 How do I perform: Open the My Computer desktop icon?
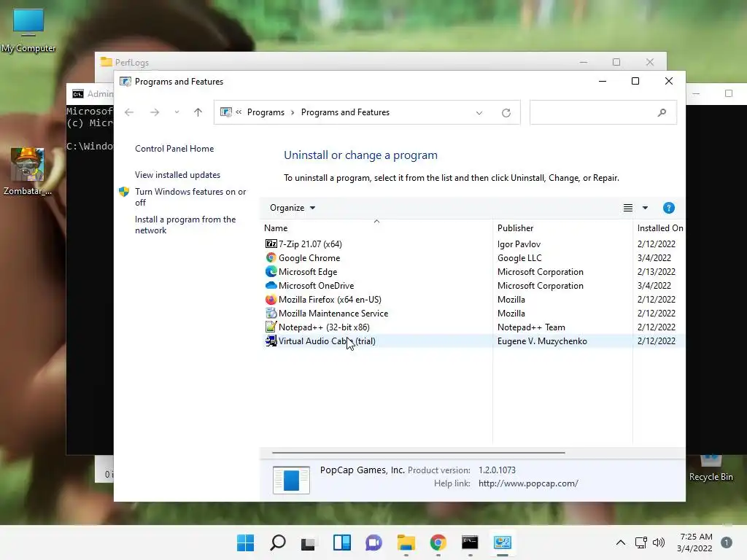click(28, 31)
